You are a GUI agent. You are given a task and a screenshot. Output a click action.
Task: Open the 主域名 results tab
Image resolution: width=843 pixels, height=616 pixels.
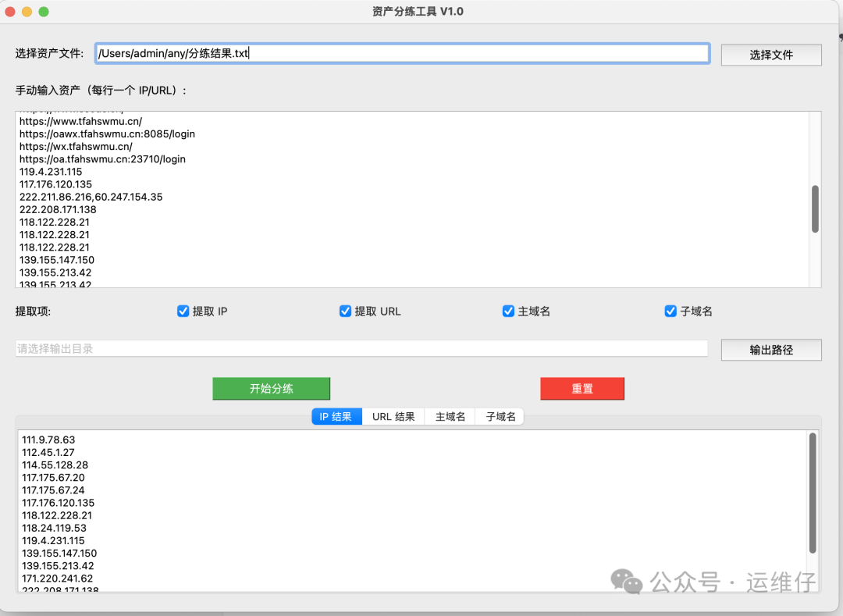(x=450, y=417)
